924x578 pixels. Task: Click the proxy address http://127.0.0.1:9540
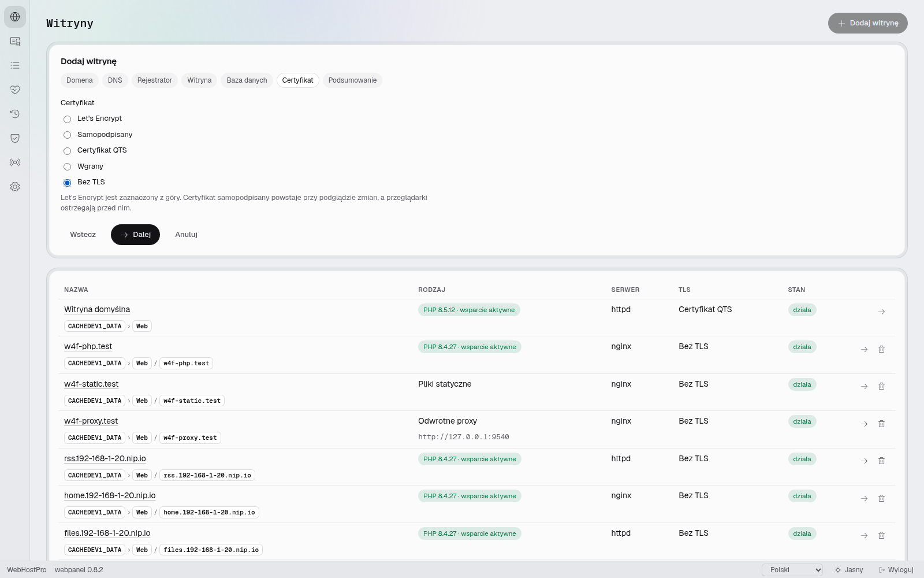click(x=464, y=437)
